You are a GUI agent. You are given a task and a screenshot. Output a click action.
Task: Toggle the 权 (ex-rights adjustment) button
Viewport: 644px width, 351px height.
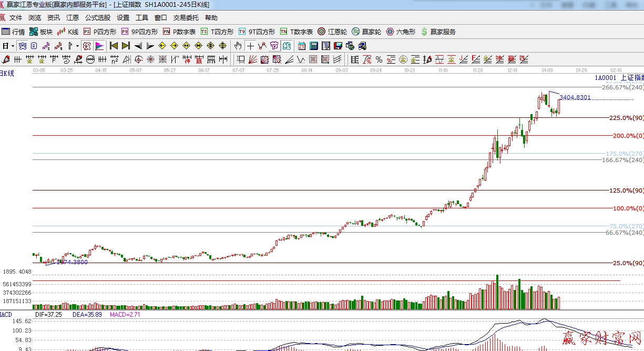(86, 46)
